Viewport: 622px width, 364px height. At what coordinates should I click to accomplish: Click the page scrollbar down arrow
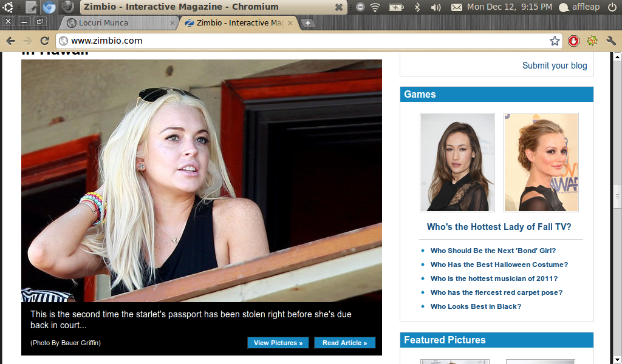point(617,360)
